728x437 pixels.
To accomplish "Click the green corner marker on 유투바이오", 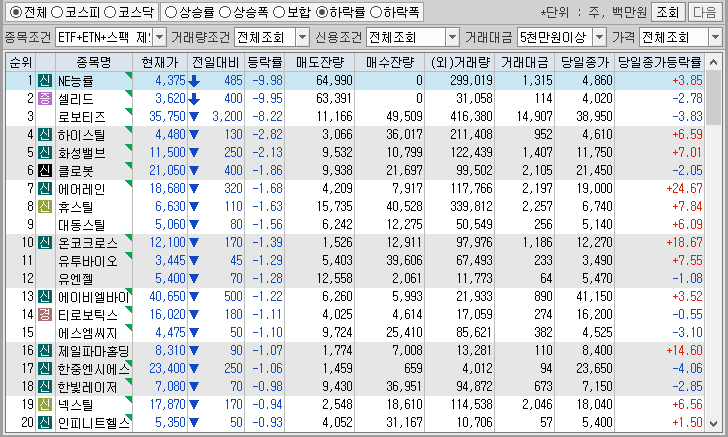I will 129,255.
